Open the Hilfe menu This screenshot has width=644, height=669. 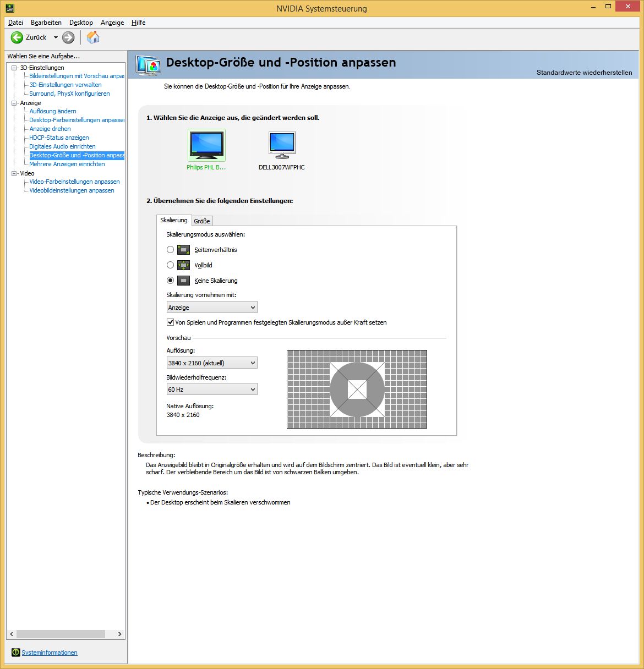pyautogui.click(x=139, y=23)
